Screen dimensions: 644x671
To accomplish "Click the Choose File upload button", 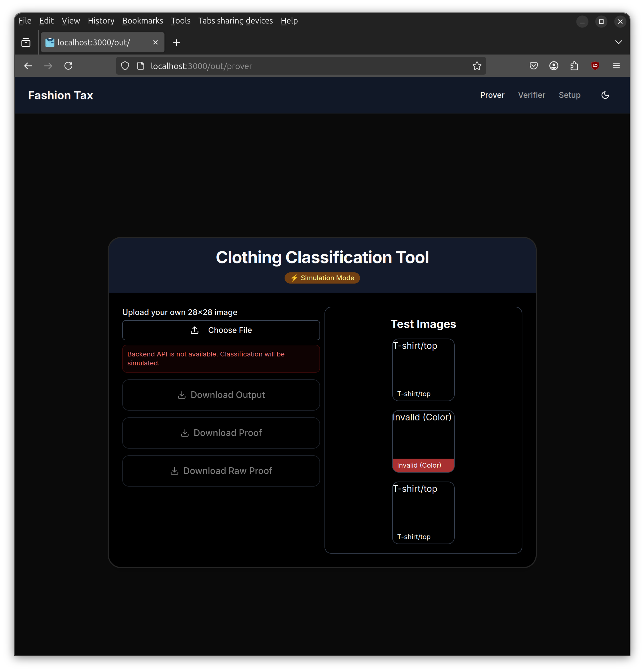I will click(221, 330).
